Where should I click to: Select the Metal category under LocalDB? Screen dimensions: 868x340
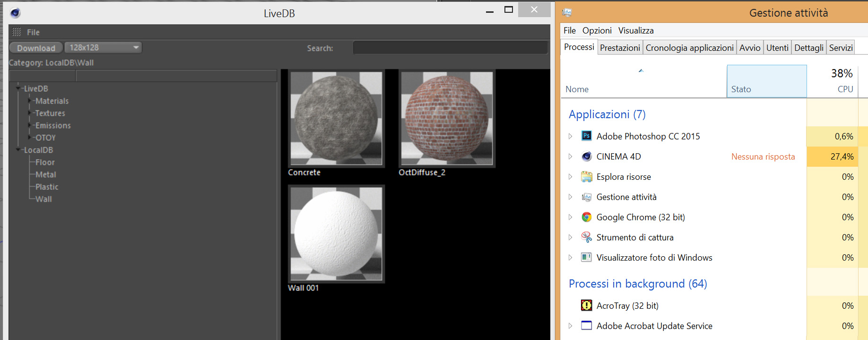tap(46, 174)
